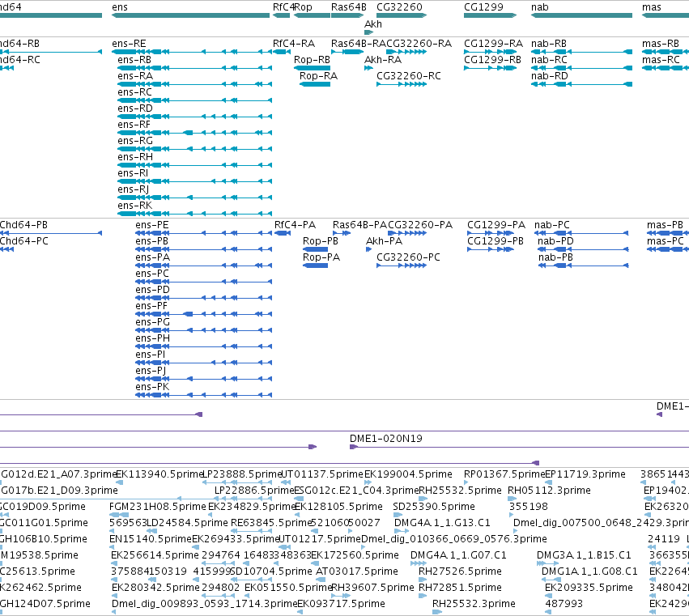Click EK199004.5prime EST label
This screenshot has height=616, width=689.
408,474
